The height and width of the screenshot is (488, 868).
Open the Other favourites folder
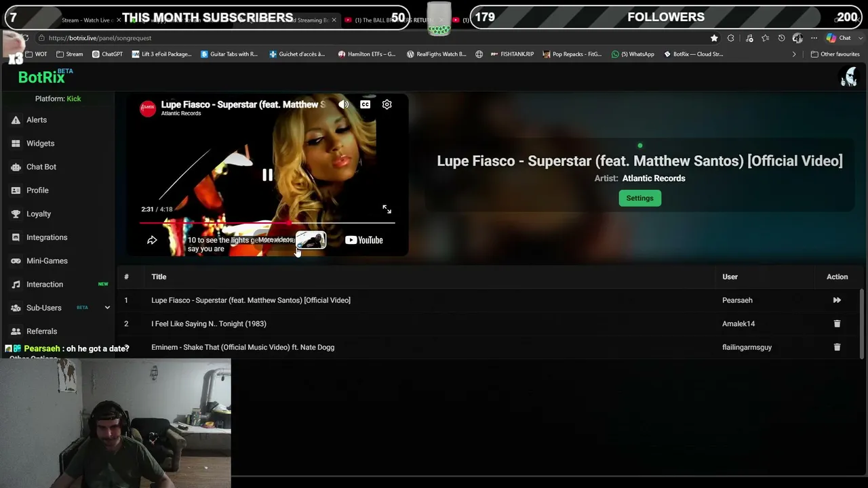point(835,54)
